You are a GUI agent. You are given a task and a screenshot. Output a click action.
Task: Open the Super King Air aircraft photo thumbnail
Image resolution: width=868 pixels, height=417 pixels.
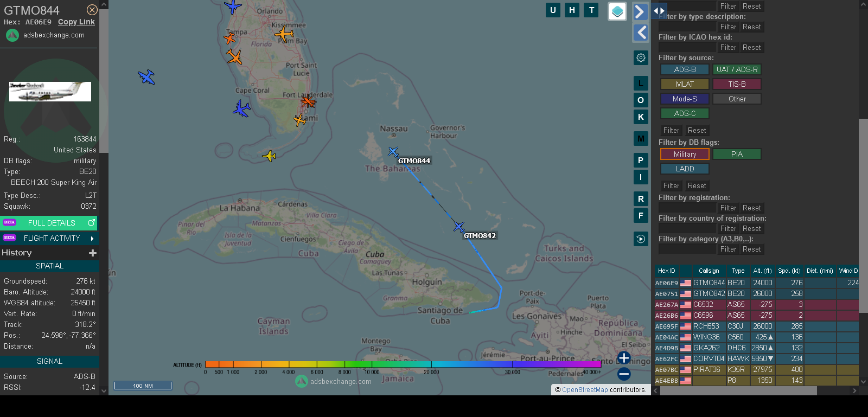click(50, 92)
